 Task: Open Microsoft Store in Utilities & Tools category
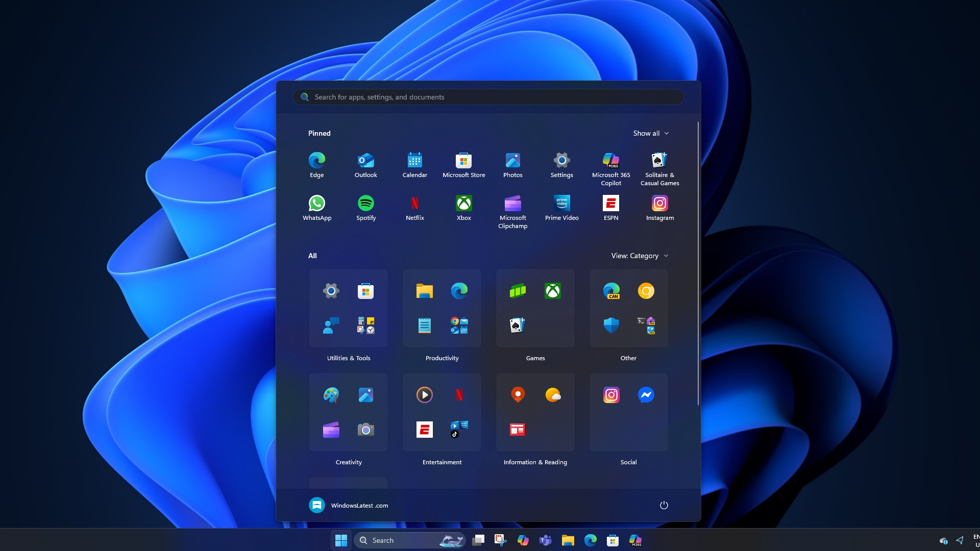[x=365, y=291]
